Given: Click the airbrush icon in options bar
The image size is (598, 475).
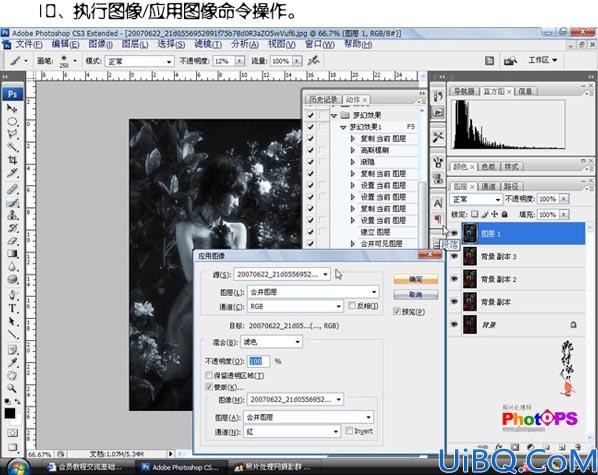Looking at the screenshot, I should click(313, 60).
